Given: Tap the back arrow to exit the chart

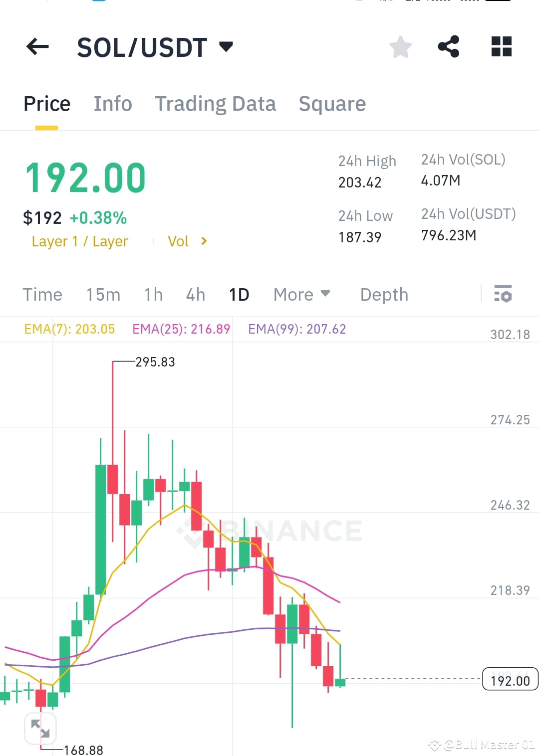Looking at the screenshot, I should click(36, 47).
